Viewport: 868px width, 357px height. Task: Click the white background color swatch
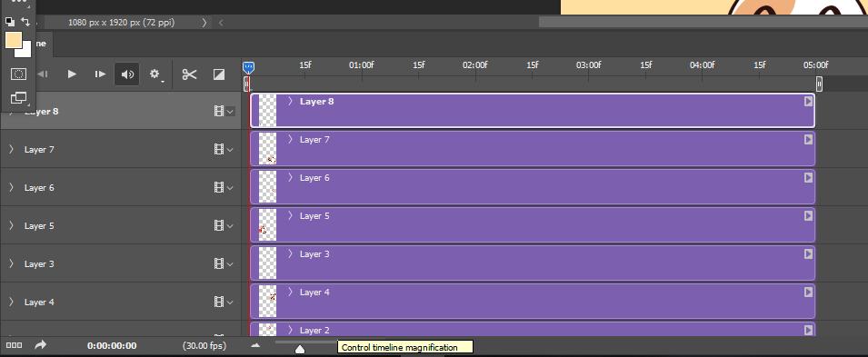tap(25, 52)
